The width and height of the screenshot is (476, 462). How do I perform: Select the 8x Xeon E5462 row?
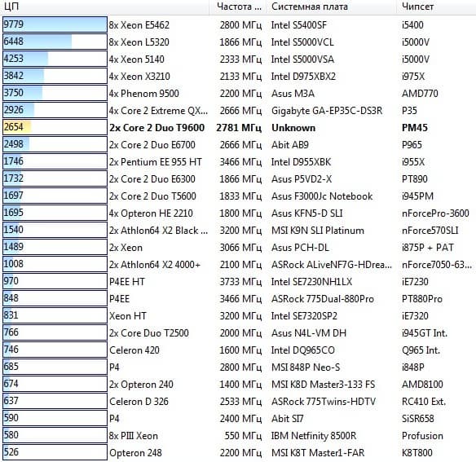(238, 25)
